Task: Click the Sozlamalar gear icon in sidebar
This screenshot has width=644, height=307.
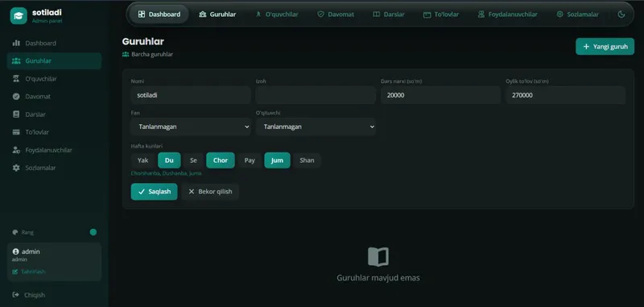Action: coord(16,168)
